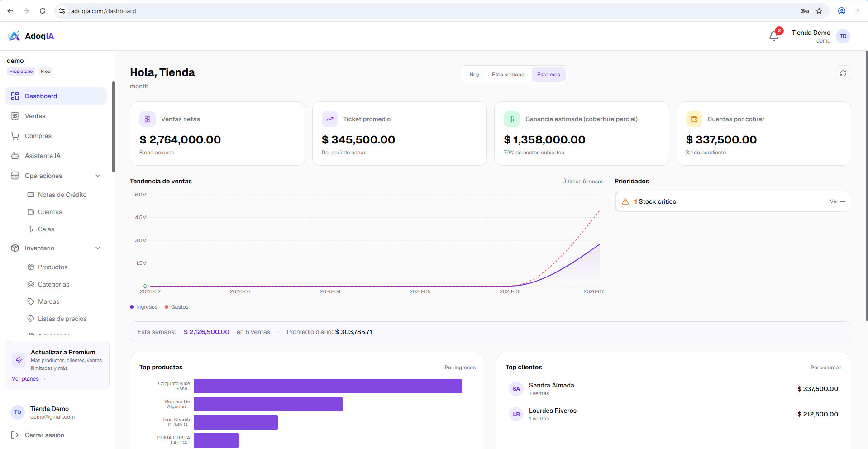Click the Sandra Almada client row
The image size is (868, 449).
tap(673, 389)
